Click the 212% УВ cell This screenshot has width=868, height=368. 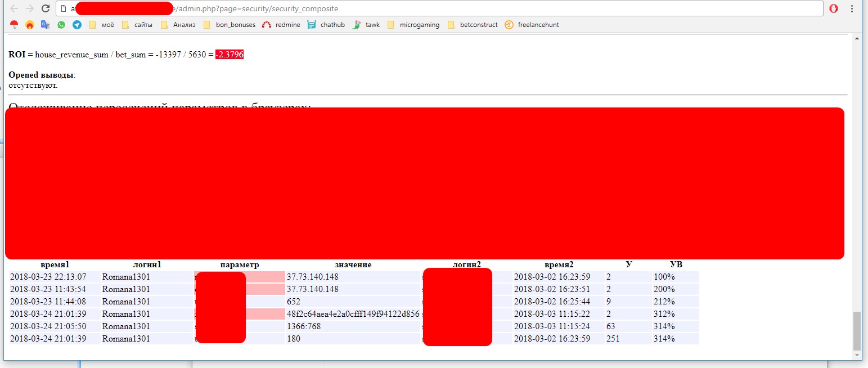click(x=676, y=302)
